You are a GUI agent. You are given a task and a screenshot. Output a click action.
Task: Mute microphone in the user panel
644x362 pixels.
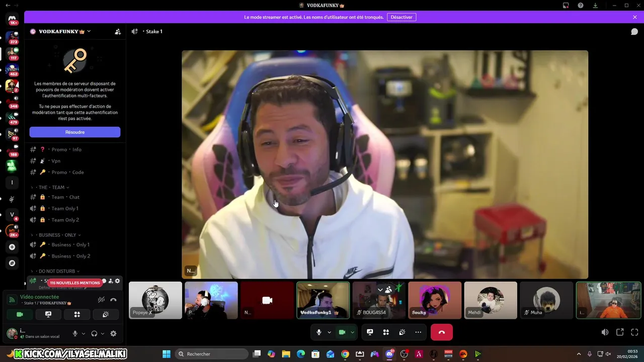75,333
